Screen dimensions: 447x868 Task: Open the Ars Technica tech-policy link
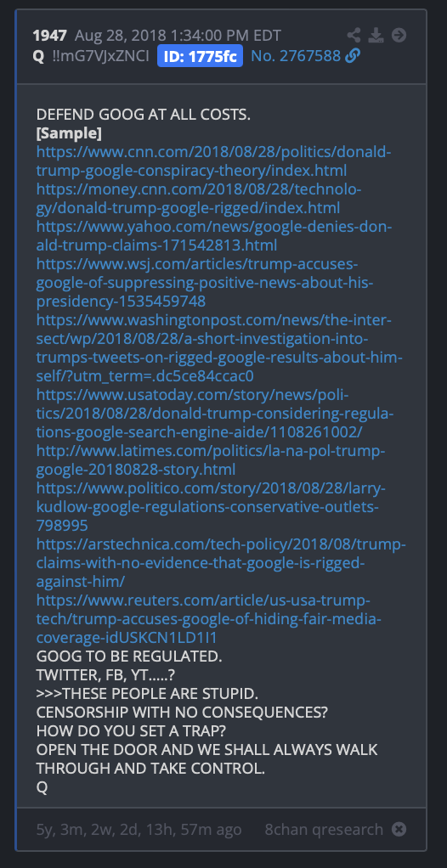(x=221, y=563)
